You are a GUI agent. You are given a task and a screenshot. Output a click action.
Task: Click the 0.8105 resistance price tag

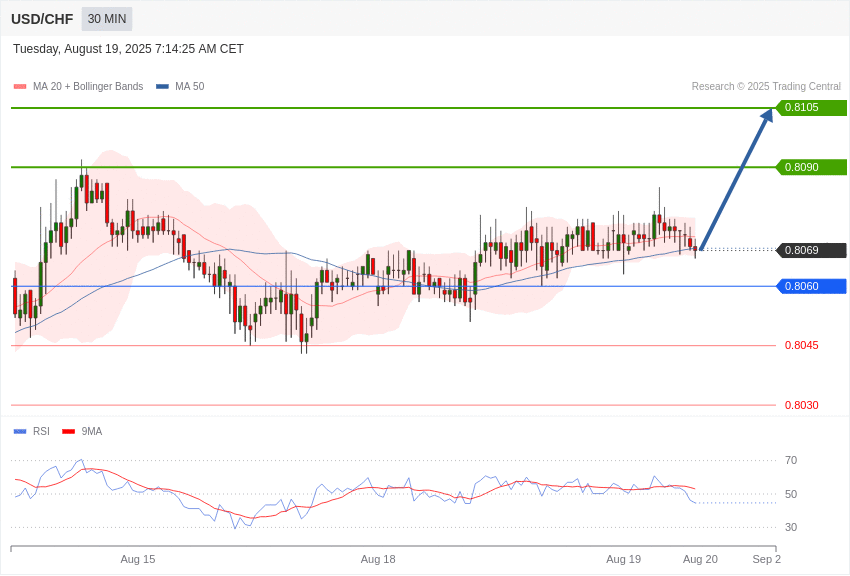(x=811, y=107)
